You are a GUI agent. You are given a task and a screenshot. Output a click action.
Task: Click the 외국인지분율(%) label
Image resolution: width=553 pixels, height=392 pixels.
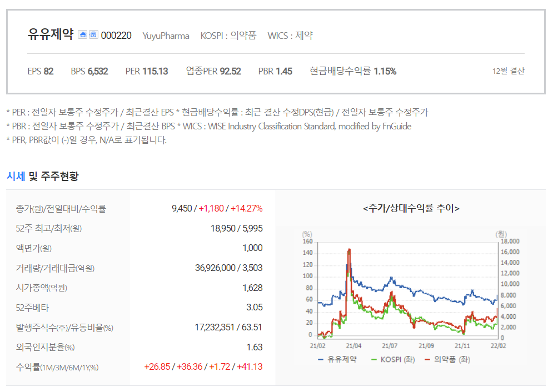click(45, 348)
